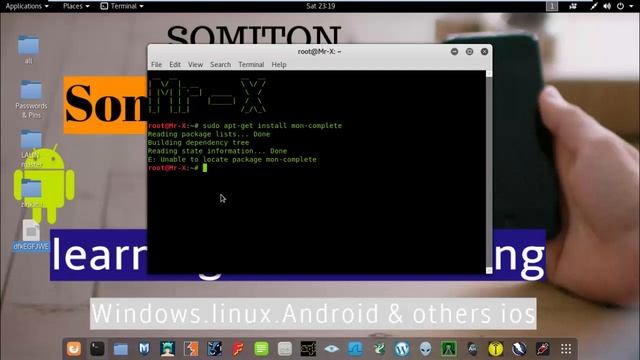Click the terminal's vertical scrollbar
Image resolution: width=640 pixels, height=360 pixels.
[x=489, y=171]
